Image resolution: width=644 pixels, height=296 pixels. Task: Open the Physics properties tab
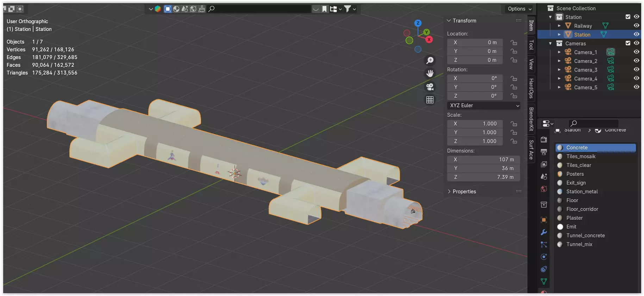pyautogui.click(x=544, y=257)
